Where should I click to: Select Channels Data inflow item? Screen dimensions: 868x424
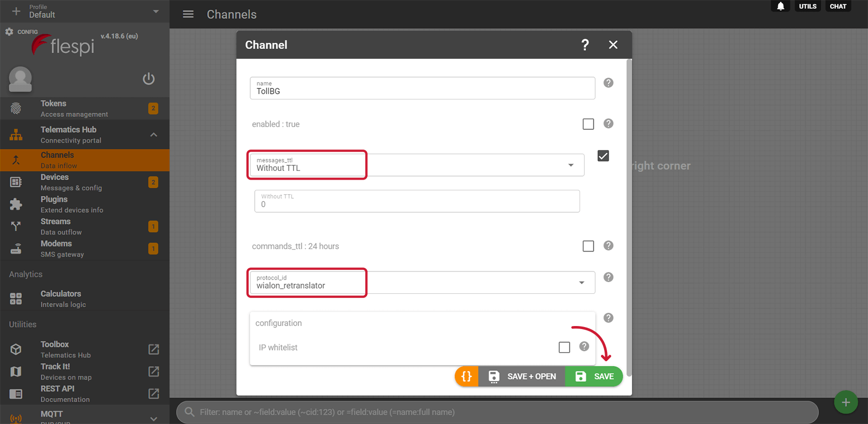[x=84, y=160]
